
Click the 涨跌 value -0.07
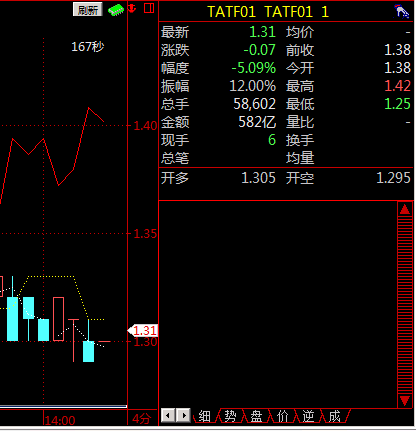259,50
